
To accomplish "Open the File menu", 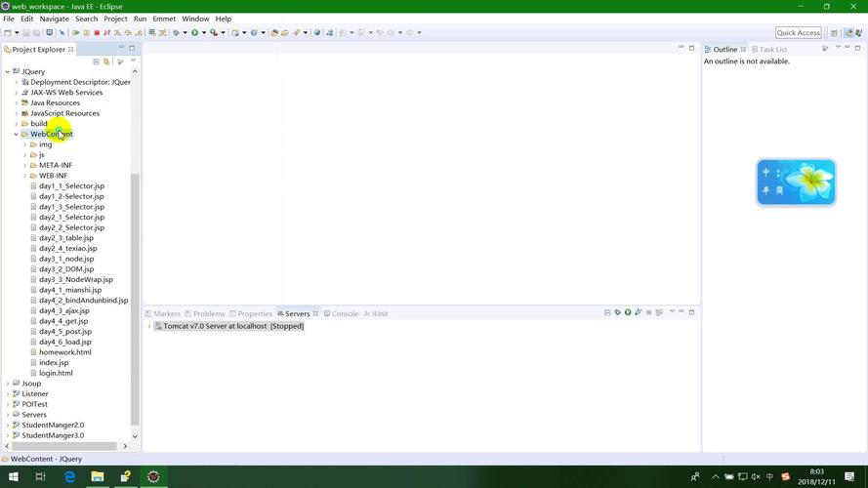I will click(x=9, y=19).
